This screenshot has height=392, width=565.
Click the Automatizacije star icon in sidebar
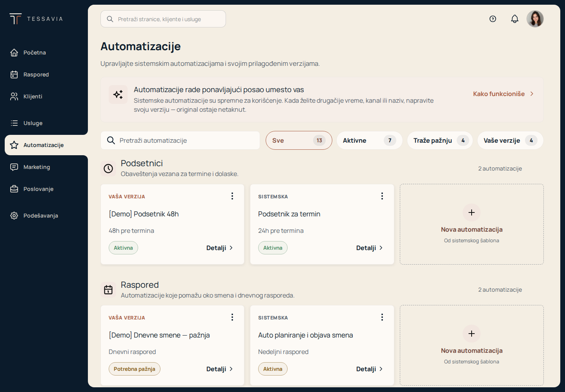(14, 145)
